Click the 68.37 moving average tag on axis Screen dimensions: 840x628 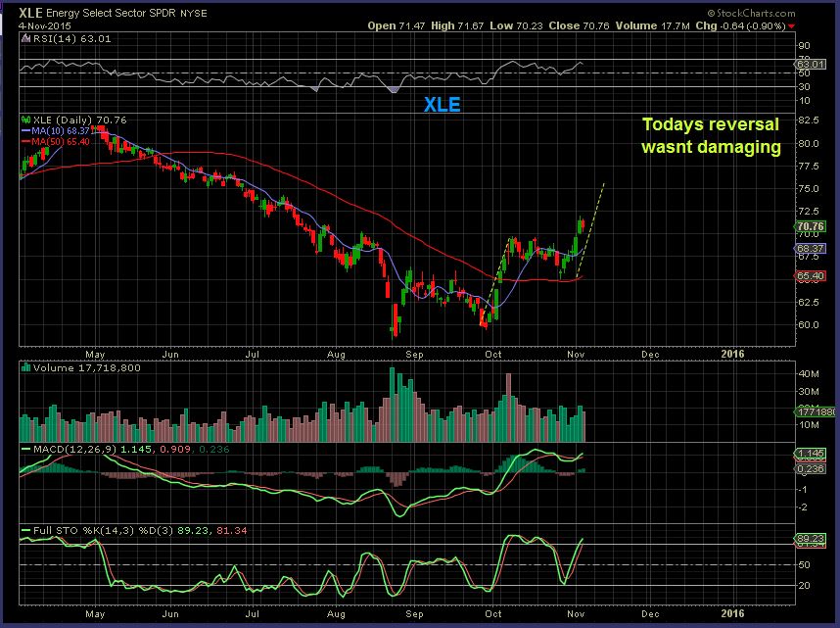pyautogui.click(x=810, y=248)
